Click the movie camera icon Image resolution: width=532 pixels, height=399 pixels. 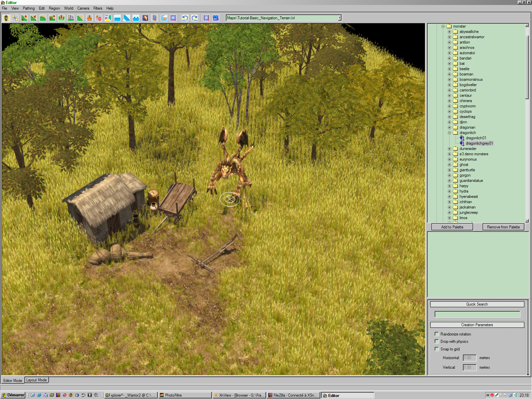click(x=216, y=18)
